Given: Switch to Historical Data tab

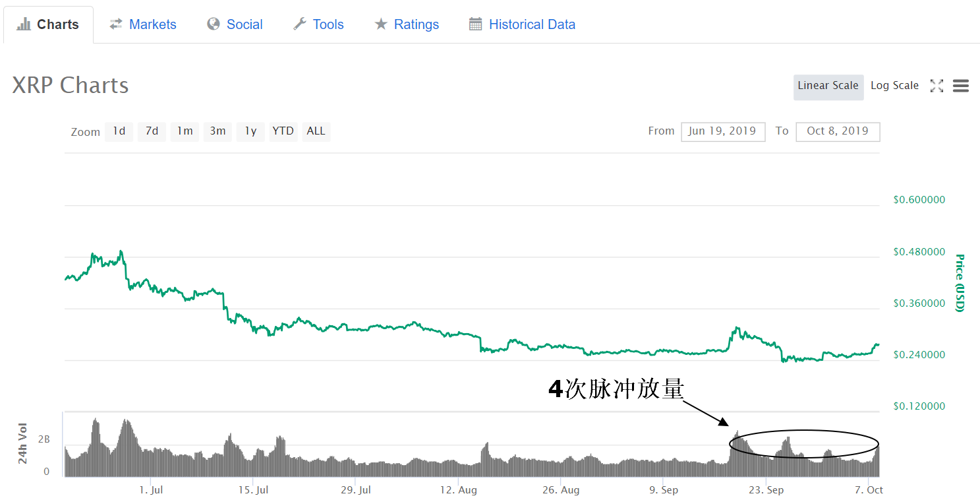Looking at the screenshot, I should (x=522, y=25).
